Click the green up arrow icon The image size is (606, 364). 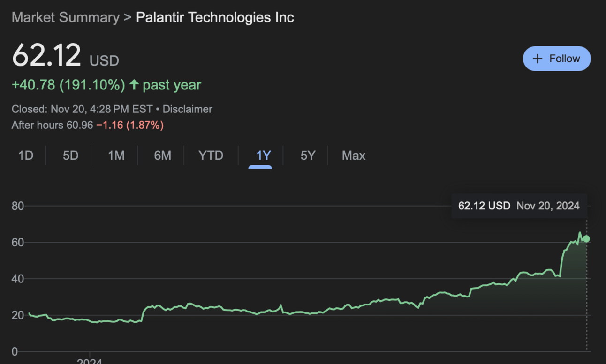[134, 85]
